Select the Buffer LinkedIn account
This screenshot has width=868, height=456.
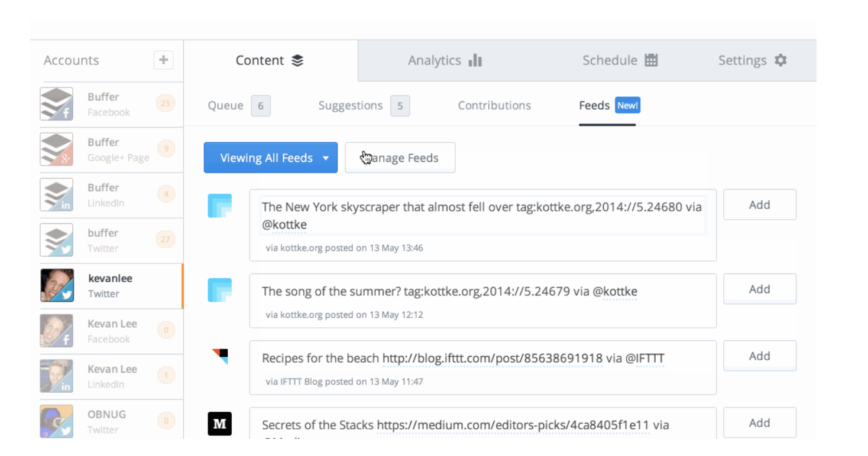[x=111, y=196]
